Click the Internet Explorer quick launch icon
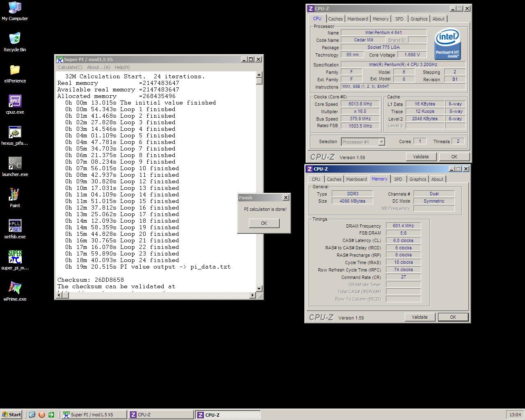This screenshot has width=525, height=420. tap(32, 415)
